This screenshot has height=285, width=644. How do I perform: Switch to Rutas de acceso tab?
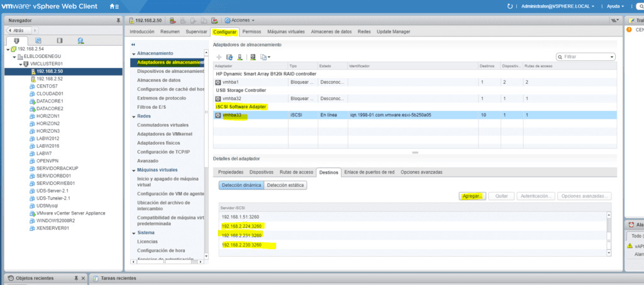pos(296,172)
